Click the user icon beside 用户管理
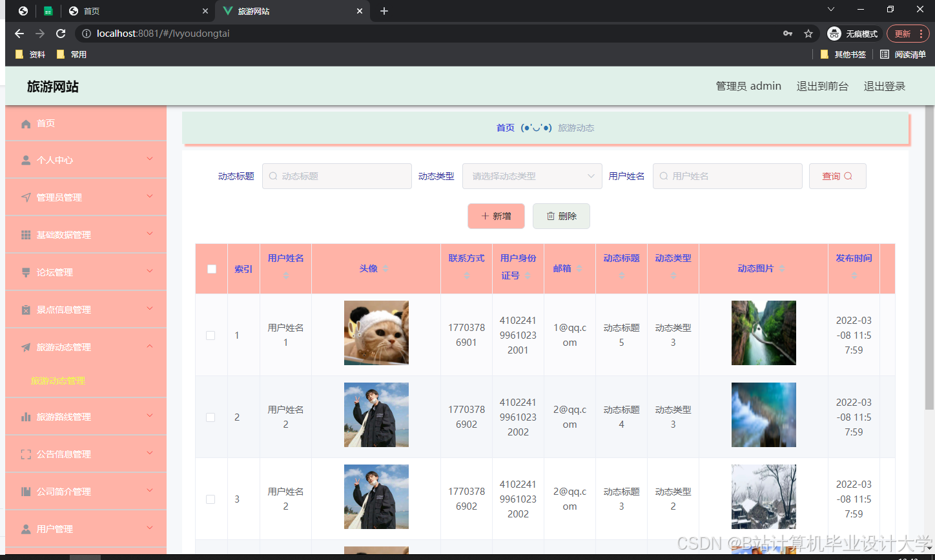 [x=26, y=529]
